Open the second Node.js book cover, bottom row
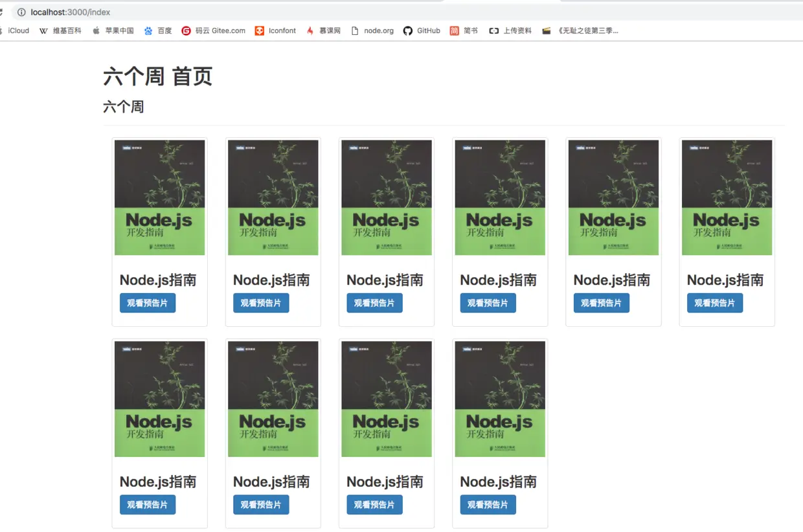Image resolution: width=803 pixels, height=532 pixels. 273,399
